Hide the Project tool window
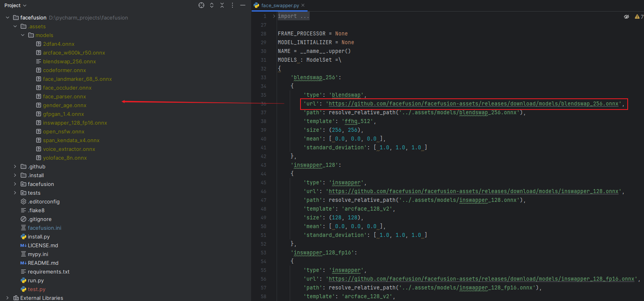This screenshot has width=644, height=301. click(243, 5)
